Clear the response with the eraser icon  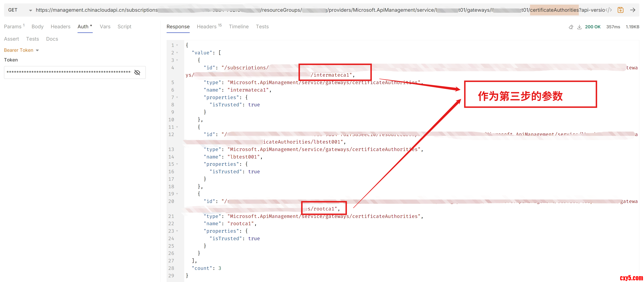(571, 27)
